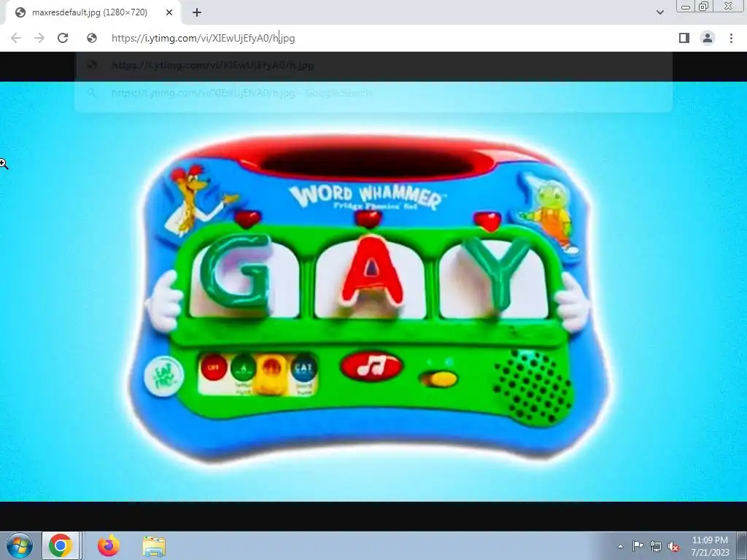Select the first h.jpg URL suggestion

pos(373,65)
